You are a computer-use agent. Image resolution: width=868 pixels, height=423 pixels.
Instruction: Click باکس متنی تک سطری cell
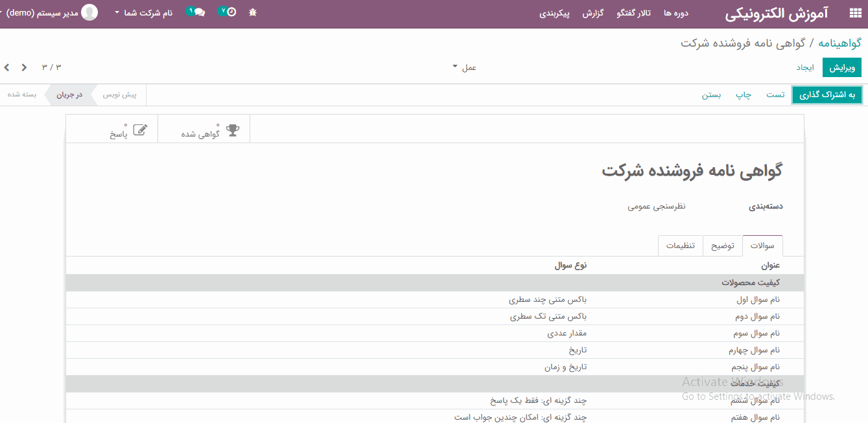click(548, 317)
